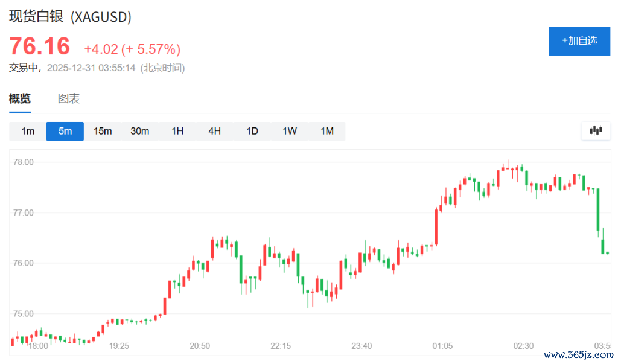Select the 1D daily interval
Viewport: 618px width, 364px height.
252,131
